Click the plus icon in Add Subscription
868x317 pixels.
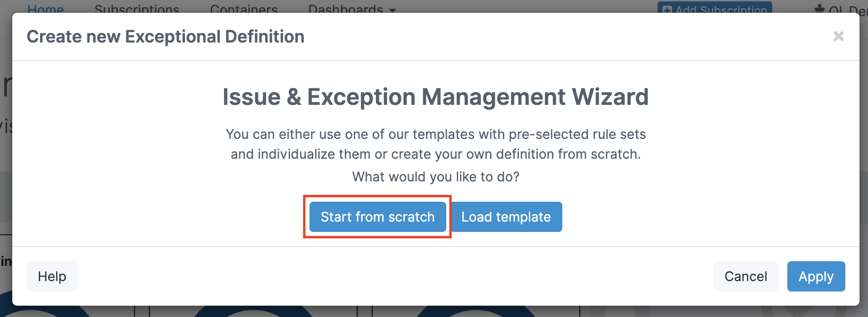click(x=667, y=10)
